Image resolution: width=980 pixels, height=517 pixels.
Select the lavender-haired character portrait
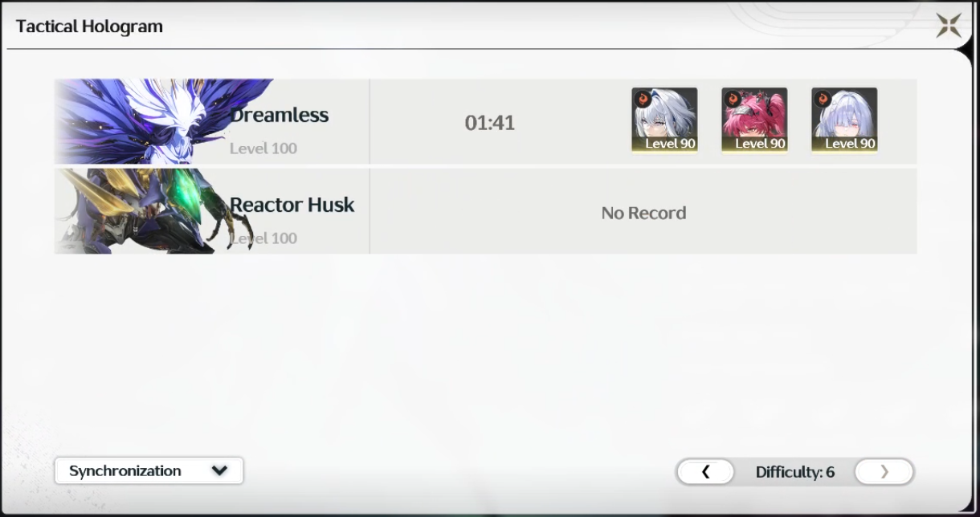pyautogui.click(x=844, y=120)
